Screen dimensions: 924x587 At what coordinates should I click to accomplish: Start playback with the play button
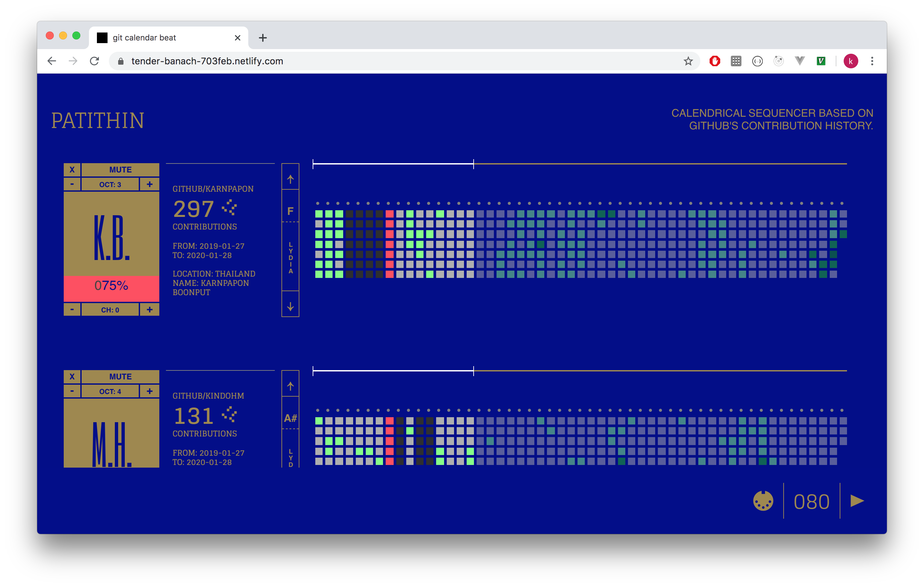click(x=857, y=501)
